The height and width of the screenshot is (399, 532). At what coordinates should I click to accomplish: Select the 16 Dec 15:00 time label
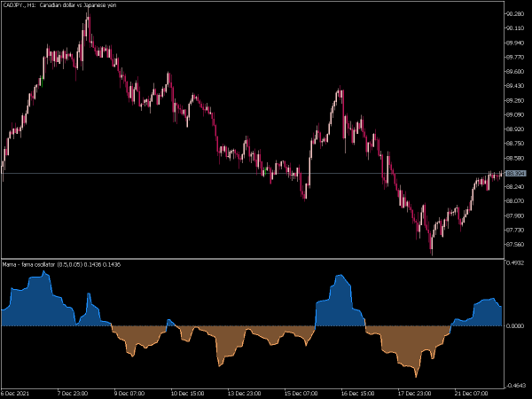[357, 394]
